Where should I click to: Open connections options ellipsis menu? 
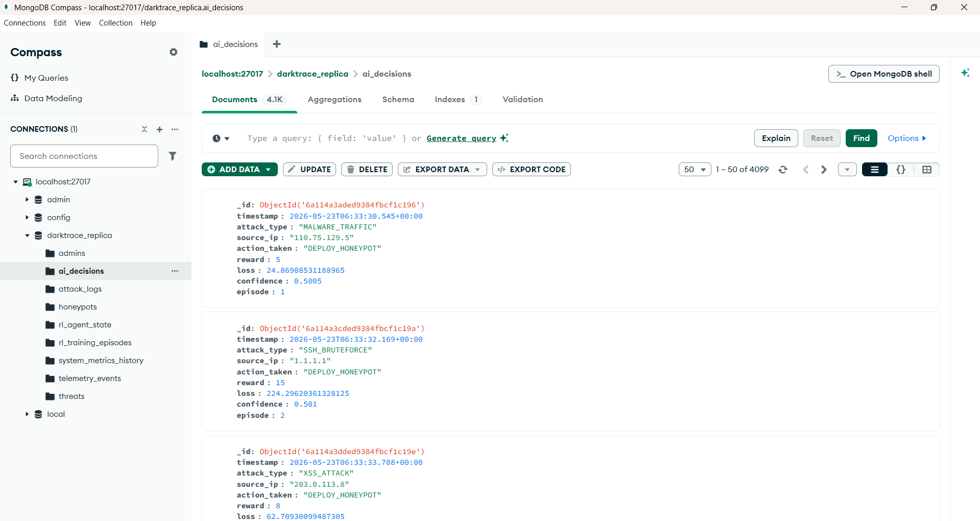(175, 129)
